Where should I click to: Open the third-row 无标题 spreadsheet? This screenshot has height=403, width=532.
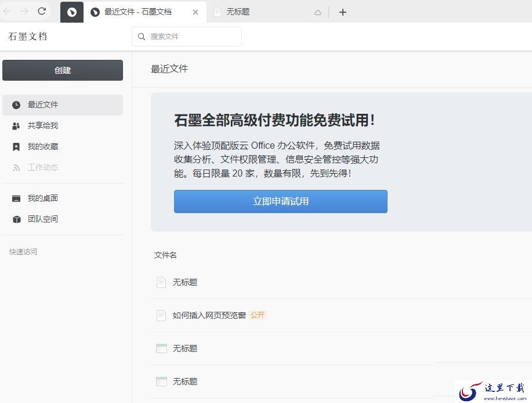185,348
